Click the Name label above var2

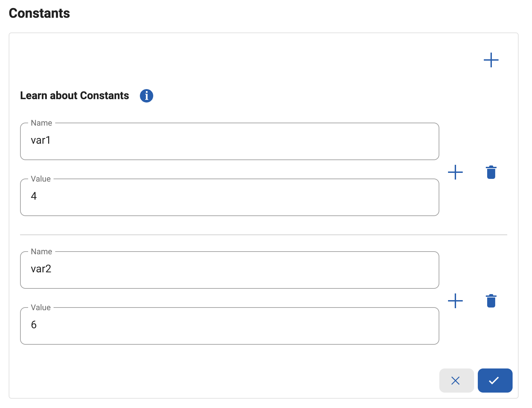click(x=41, y=252)
